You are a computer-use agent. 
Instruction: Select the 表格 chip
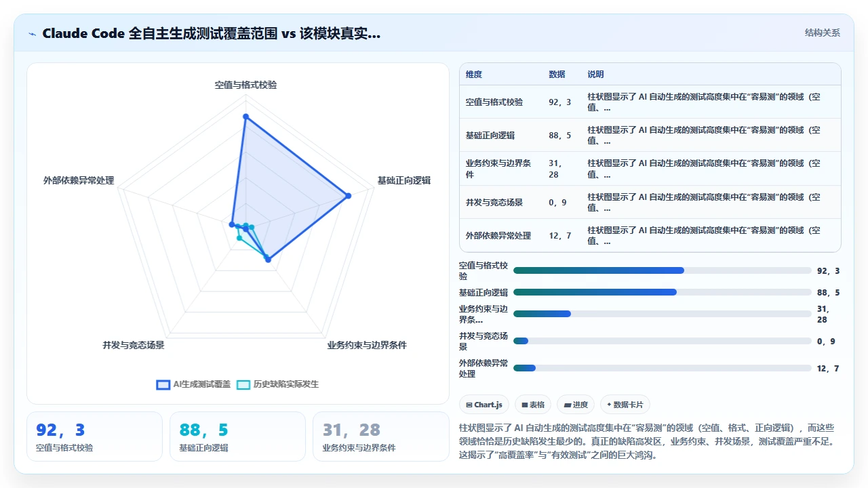(x=533, y=405)
